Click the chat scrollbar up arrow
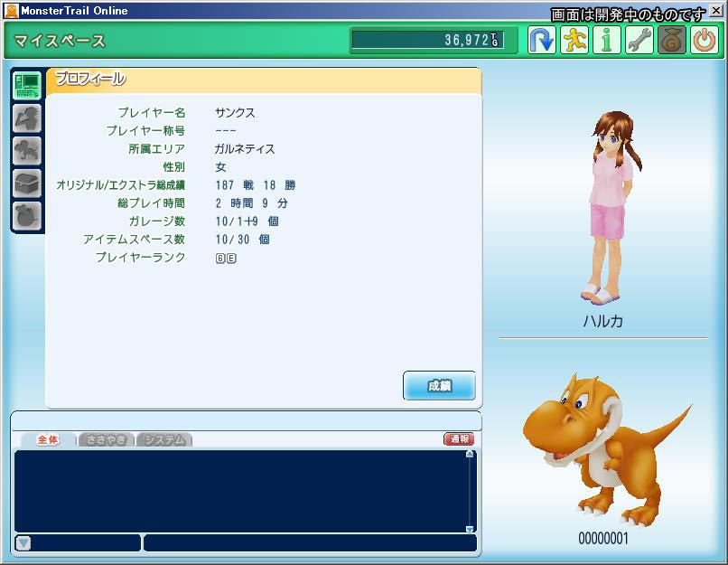Screen dimensions: 728x565 [470, 454]
